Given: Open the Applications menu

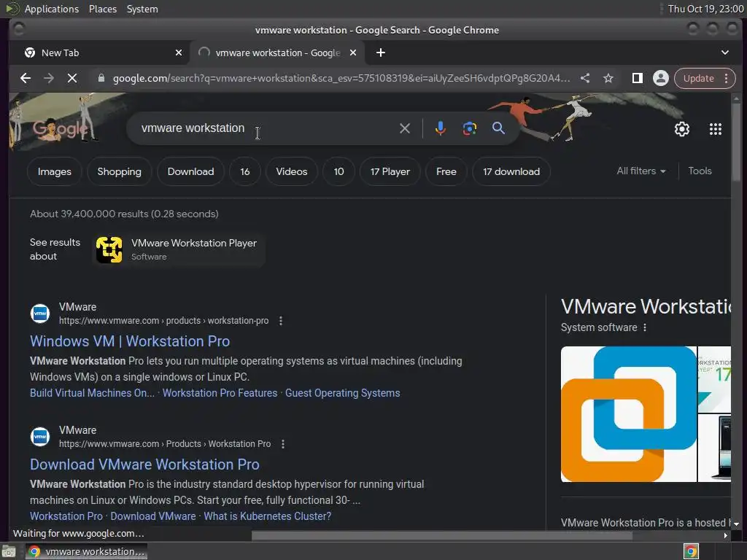Looking at the screenshot, I should (x=52, y=9).
